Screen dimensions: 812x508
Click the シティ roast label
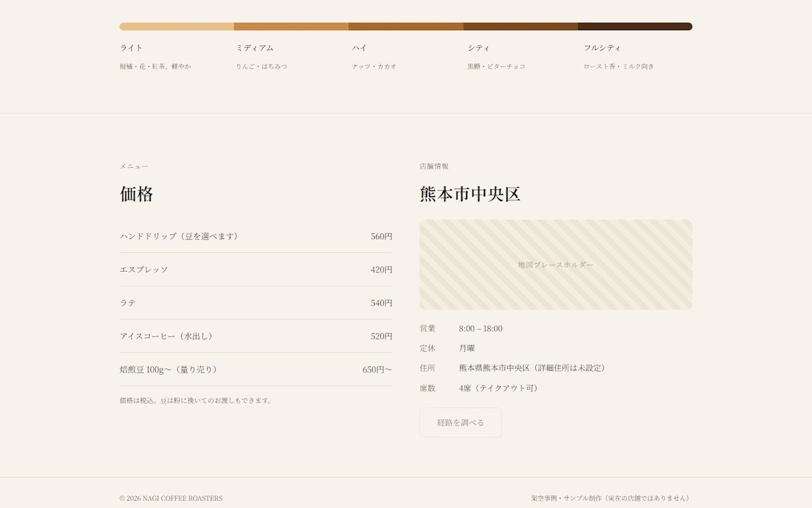point(479,48)
